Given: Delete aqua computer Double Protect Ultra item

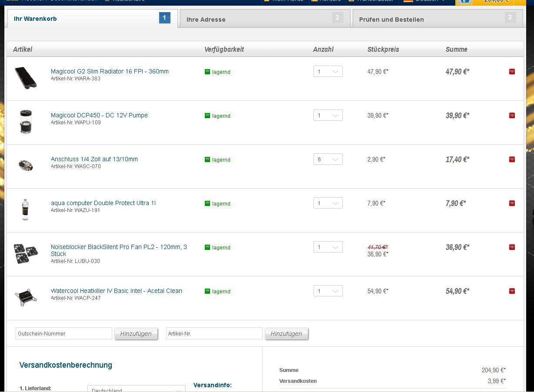Looking at the screenshot, I should pyautogui.click(x=512, y=203).
